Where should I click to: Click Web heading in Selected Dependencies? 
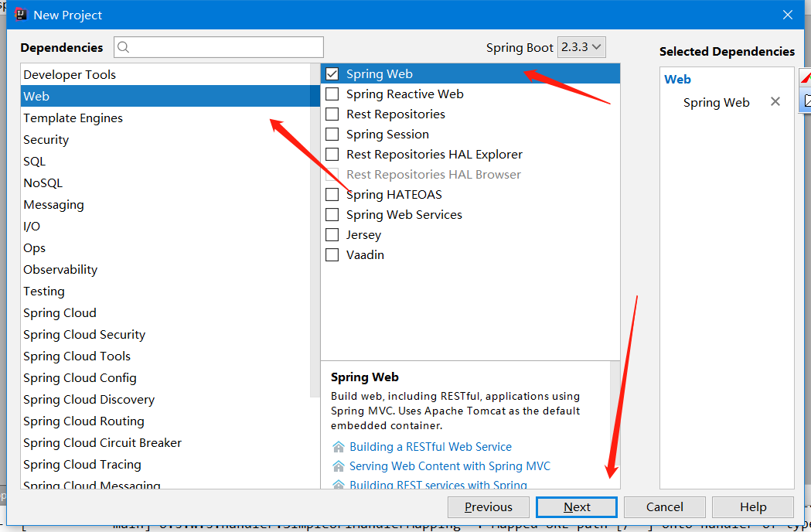coord(677,80)
